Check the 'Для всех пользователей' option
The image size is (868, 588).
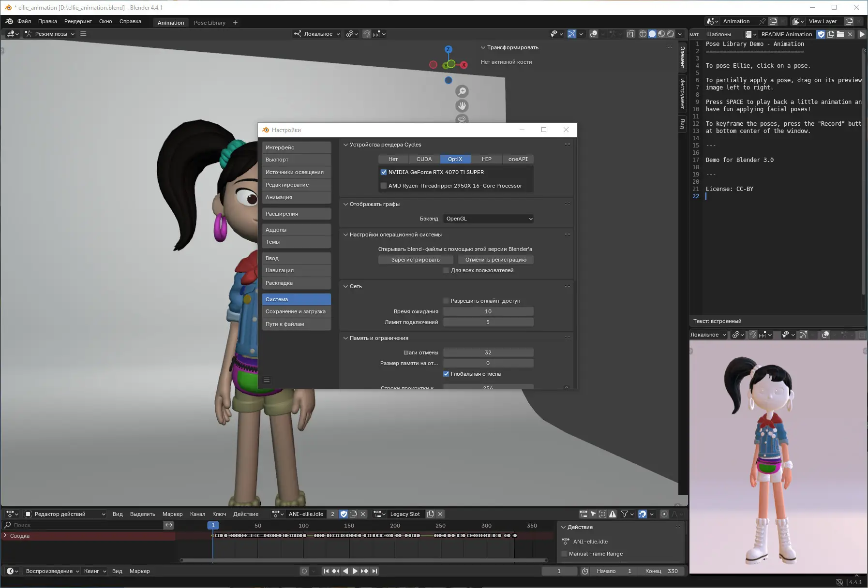pos(446,270)
